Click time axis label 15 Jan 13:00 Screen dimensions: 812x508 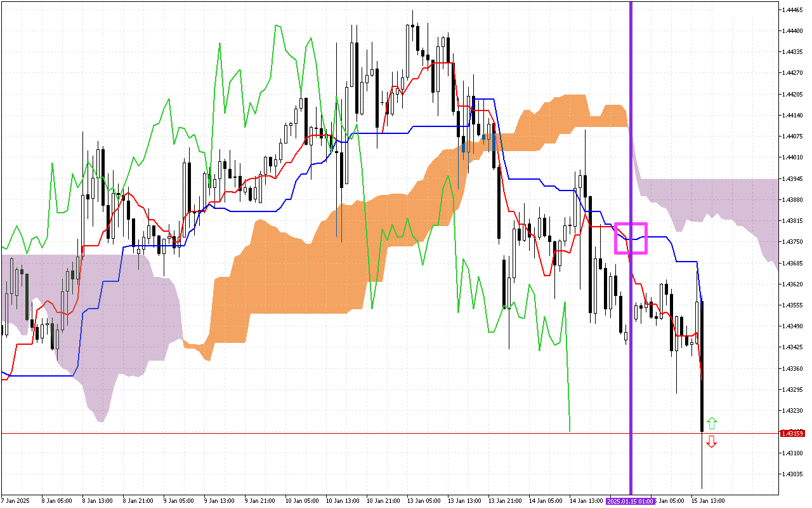coord(708,501)
